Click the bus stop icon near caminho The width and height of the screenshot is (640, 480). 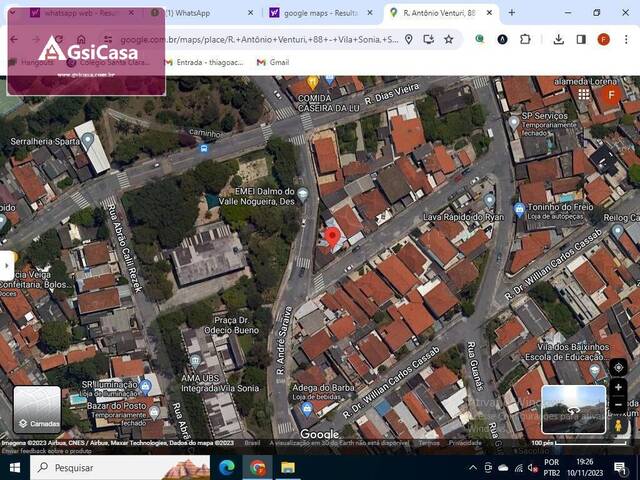[x=204, y=149]
